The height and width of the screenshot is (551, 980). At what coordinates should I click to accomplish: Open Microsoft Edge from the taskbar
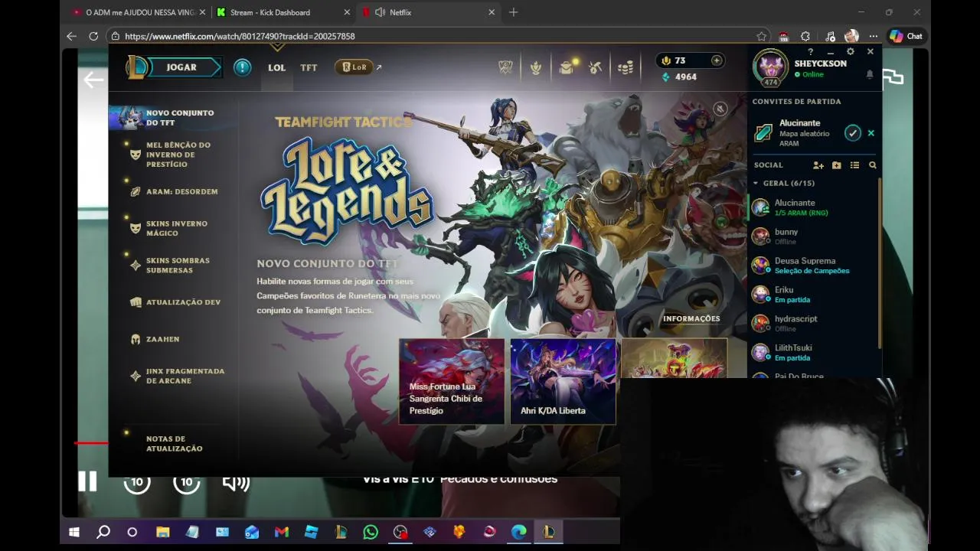[x=519, y=532]
